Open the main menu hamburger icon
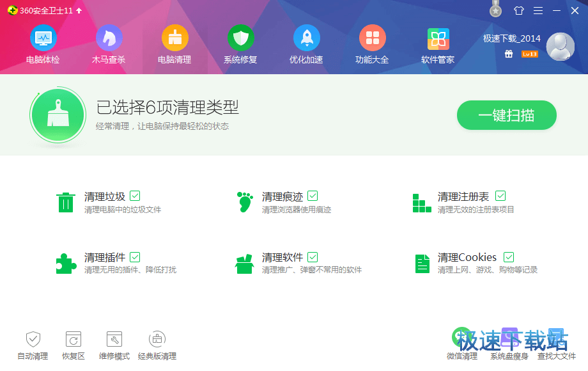588x371 pixels. coord(538,10)
